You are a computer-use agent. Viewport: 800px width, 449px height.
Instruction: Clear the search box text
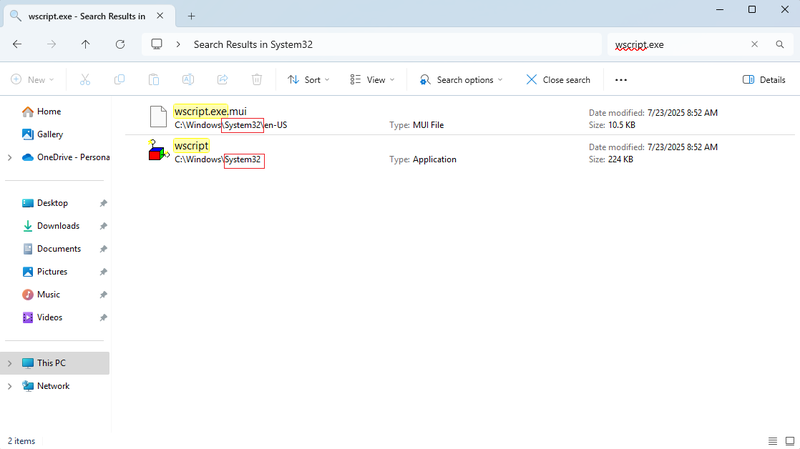[x=755, y=44]
